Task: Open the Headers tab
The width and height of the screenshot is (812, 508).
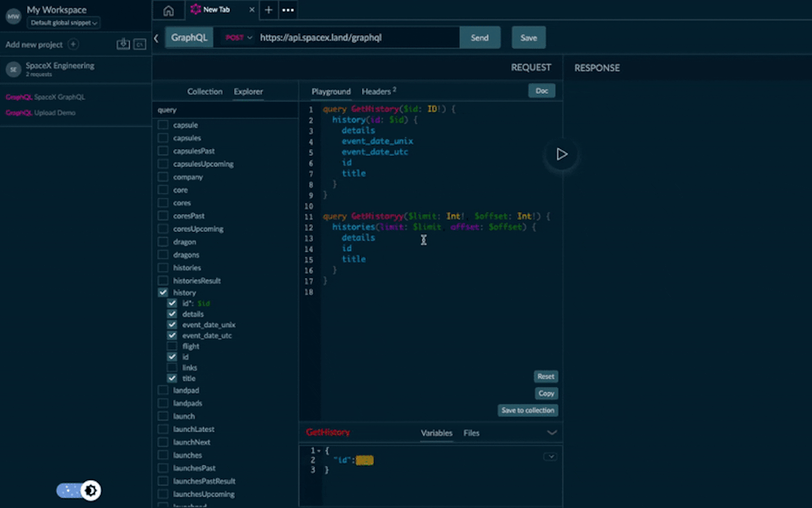Action: pyautogui.click(x=376, y=91)
